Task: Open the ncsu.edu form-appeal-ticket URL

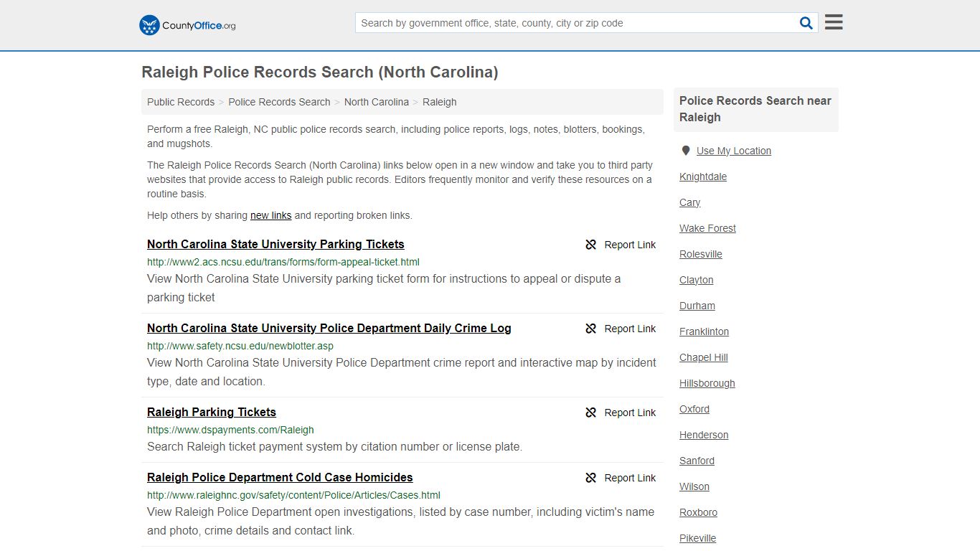Action: pos(283,262)
